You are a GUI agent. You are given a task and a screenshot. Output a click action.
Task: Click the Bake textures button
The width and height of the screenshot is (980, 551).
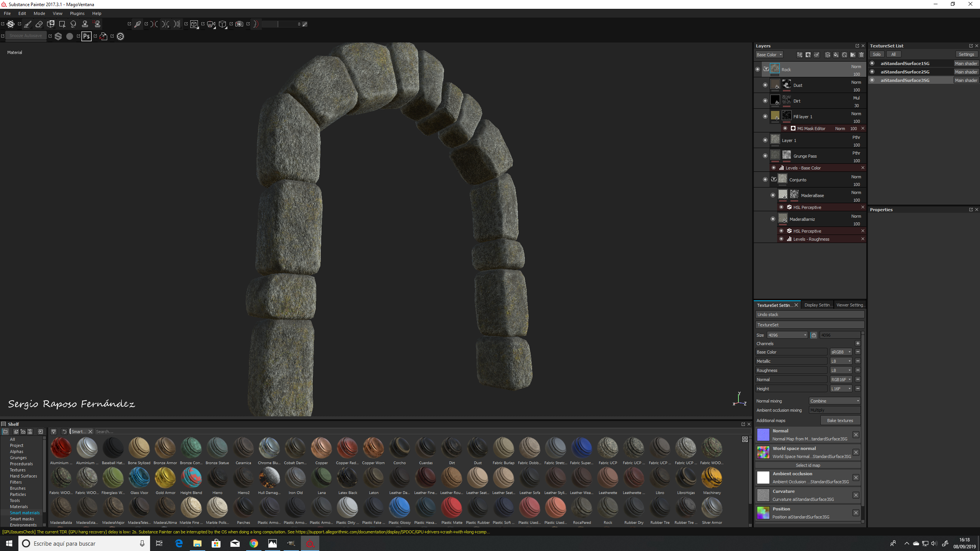click(840, 421)
